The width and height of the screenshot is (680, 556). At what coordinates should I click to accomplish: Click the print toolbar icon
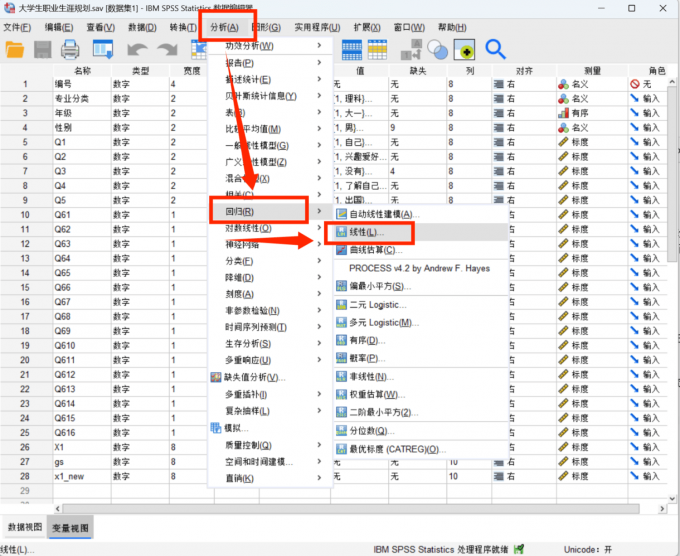pyautogui.click(x=70, y=49)
